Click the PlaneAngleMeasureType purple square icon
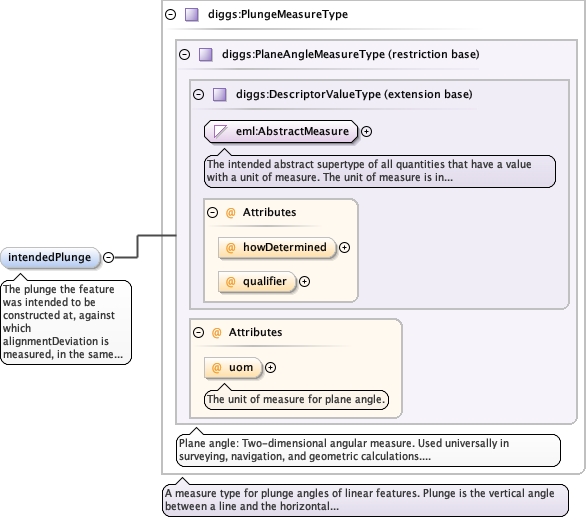The height and width of the screenshot is (520, 587). (206, 55)
